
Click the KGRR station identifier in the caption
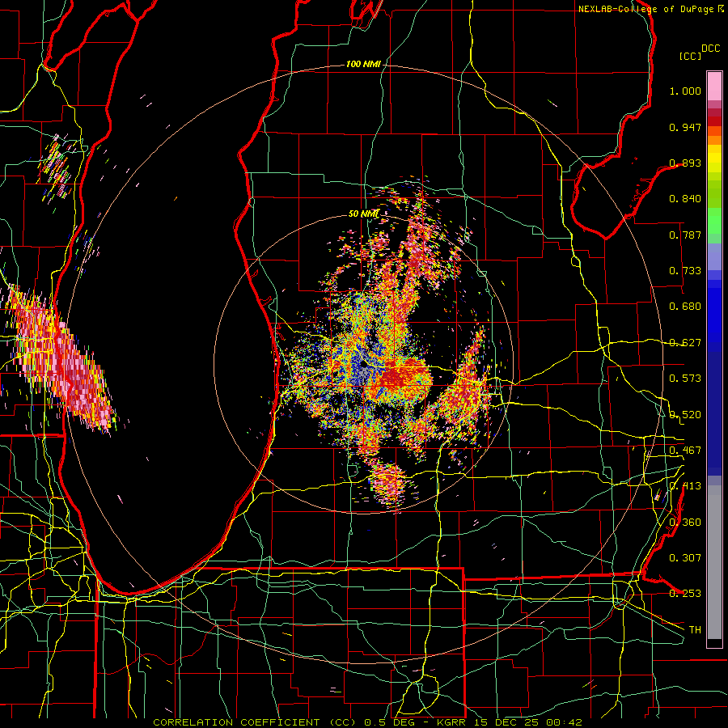tap(451, 722)
